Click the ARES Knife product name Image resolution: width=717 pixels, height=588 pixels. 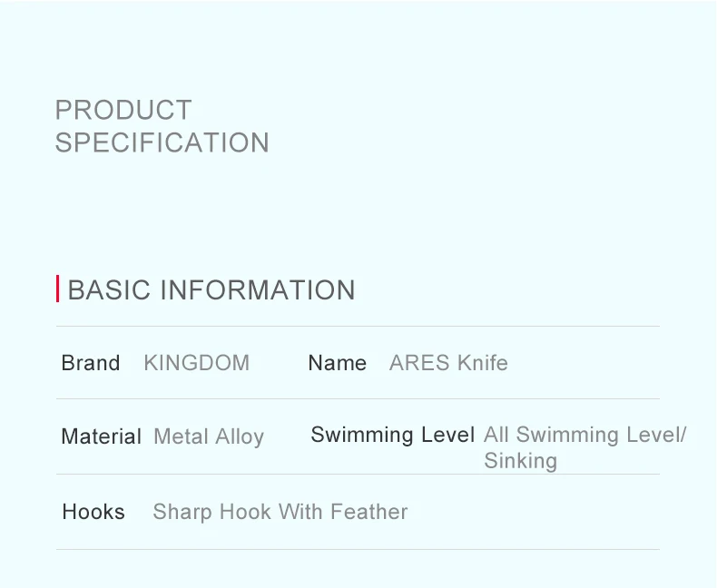point(448,363)
